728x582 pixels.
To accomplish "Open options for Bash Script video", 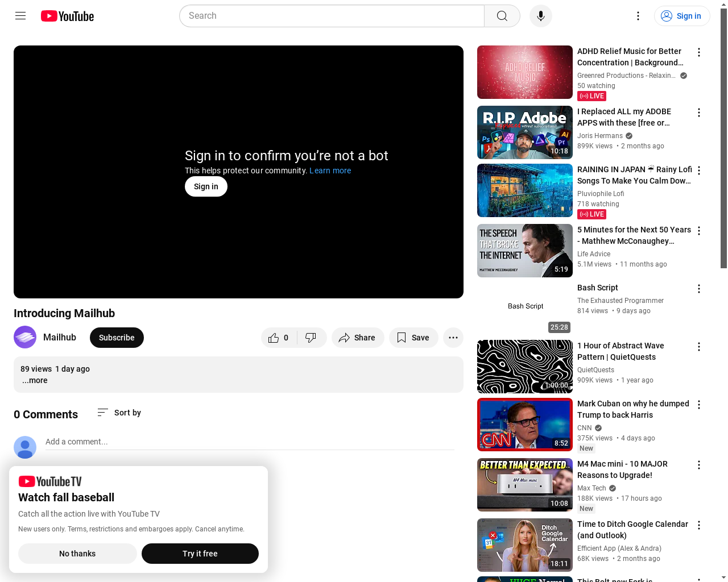I will 699,289.
